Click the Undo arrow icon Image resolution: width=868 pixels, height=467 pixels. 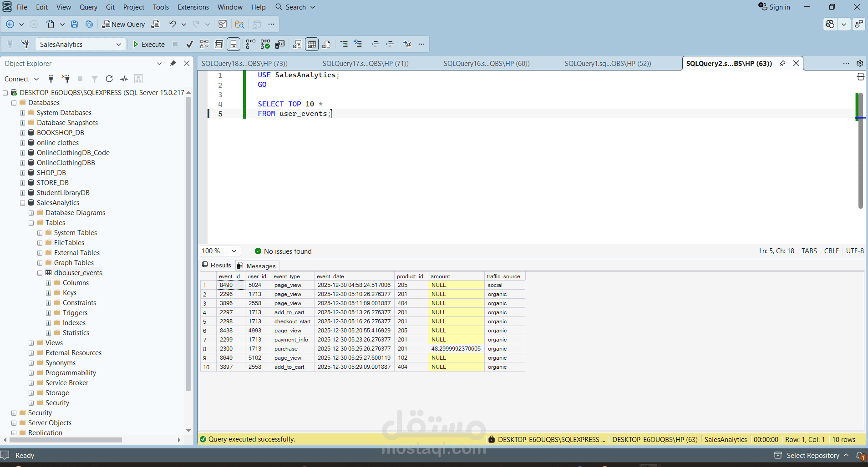(x=173, y=24)
